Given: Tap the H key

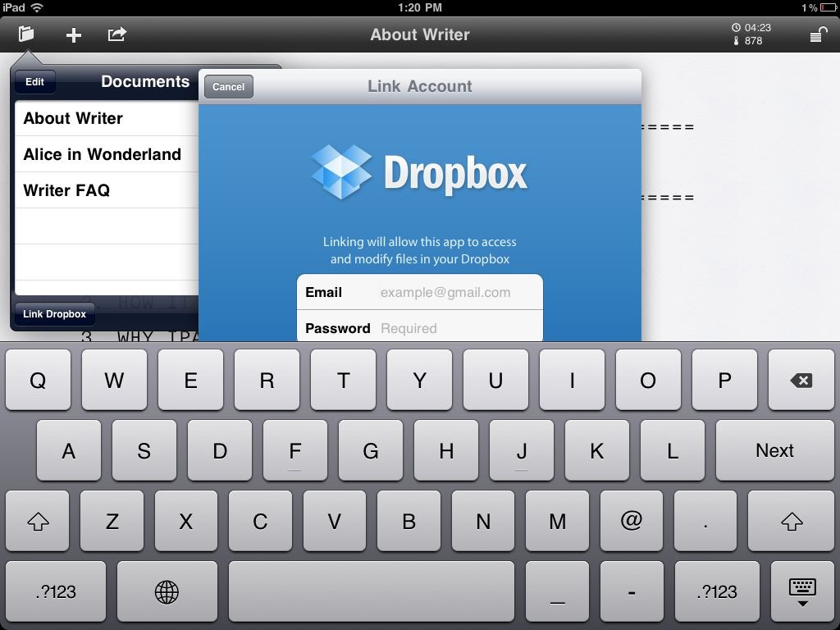Looking at the screenshot, I should [446, 450].
